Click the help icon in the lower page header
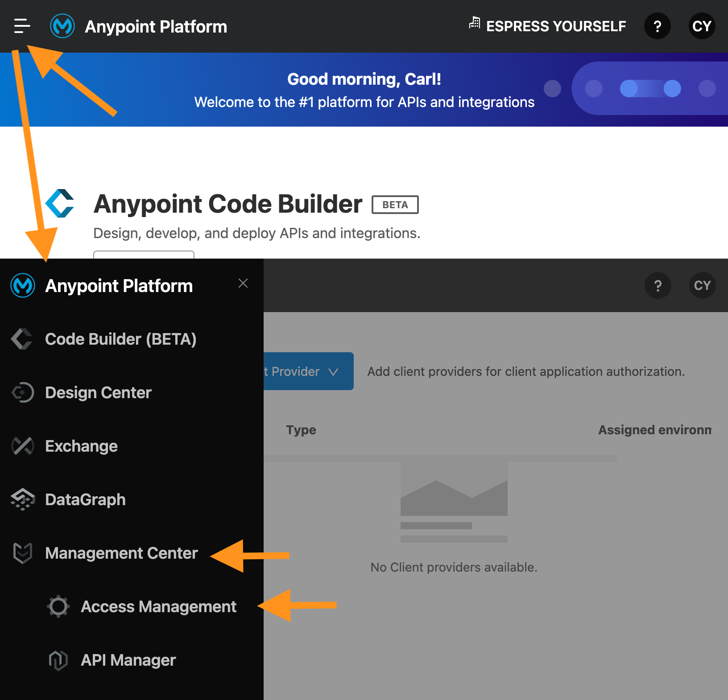 (658, 285)
